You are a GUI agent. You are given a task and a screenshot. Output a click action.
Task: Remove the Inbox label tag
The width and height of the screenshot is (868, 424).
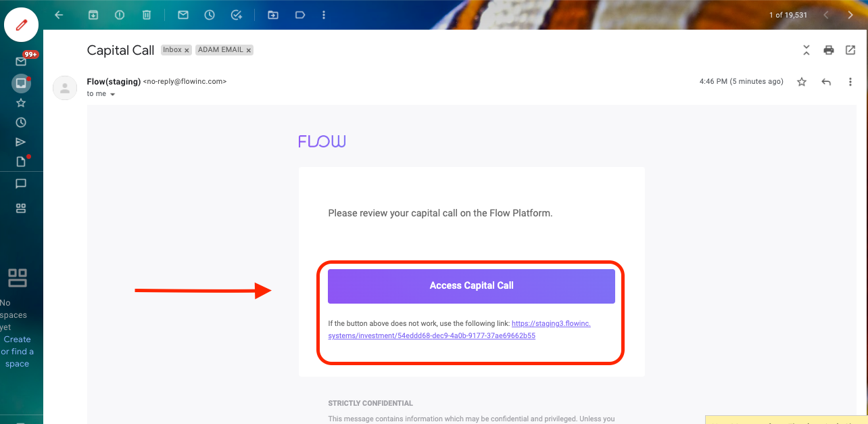tap(187, 51)
